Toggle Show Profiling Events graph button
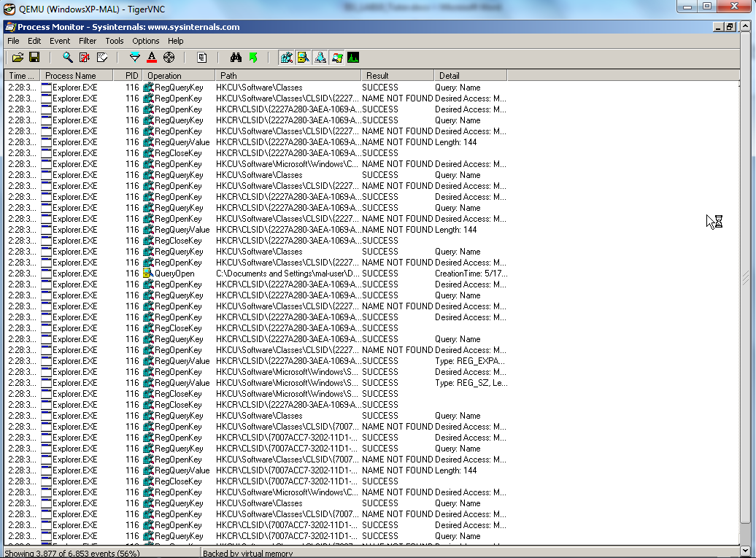The image size is (756, 558). [x=353, y=58]
